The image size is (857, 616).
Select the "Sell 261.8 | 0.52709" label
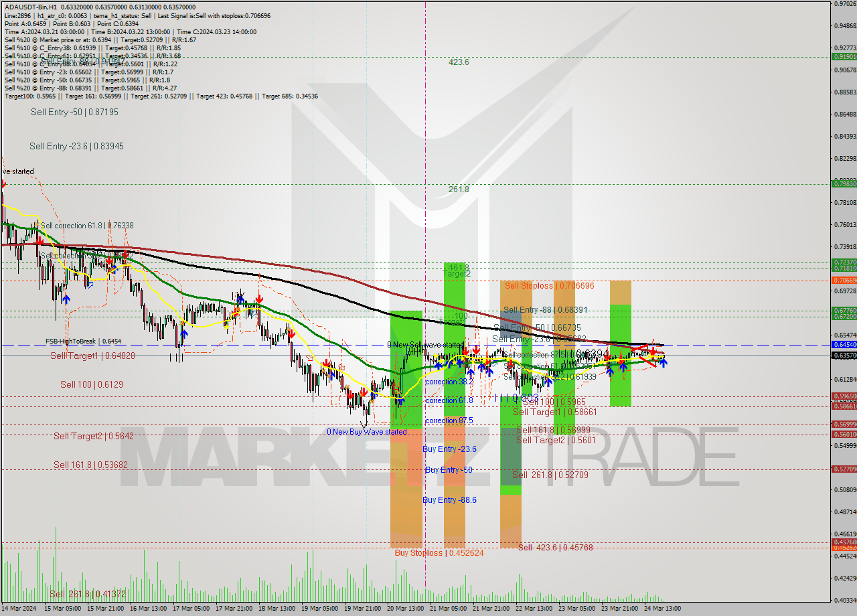tap(550, 475)
